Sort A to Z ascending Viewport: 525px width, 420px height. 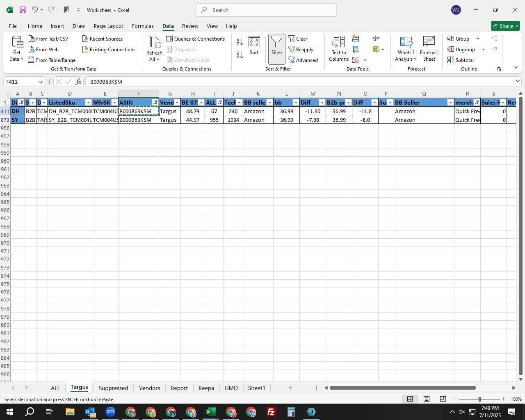click(240, 41)
